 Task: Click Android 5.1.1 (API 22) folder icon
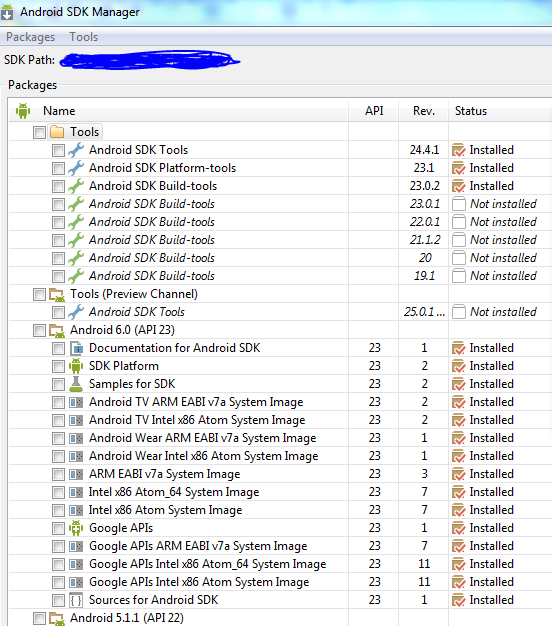click(57, 619)
